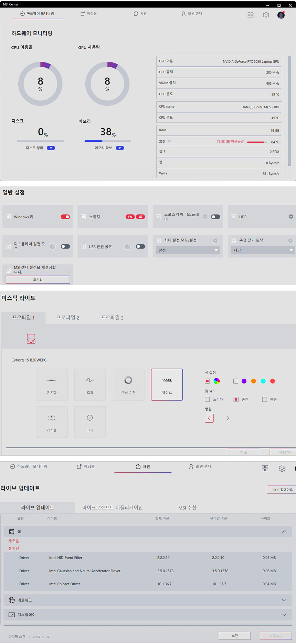Click the Memory boost rocket icon
This screenshot has height=644, width=296.
click(120, 148)
